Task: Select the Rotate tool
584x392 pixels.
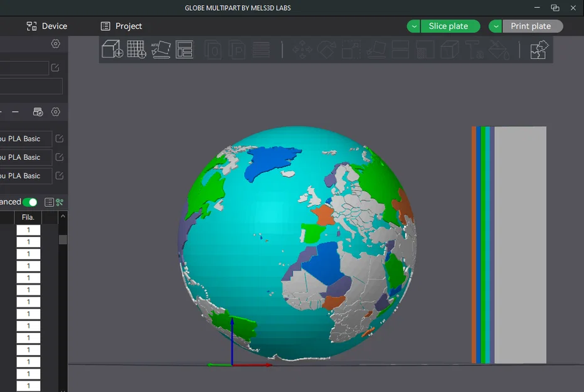Action: 327,50
